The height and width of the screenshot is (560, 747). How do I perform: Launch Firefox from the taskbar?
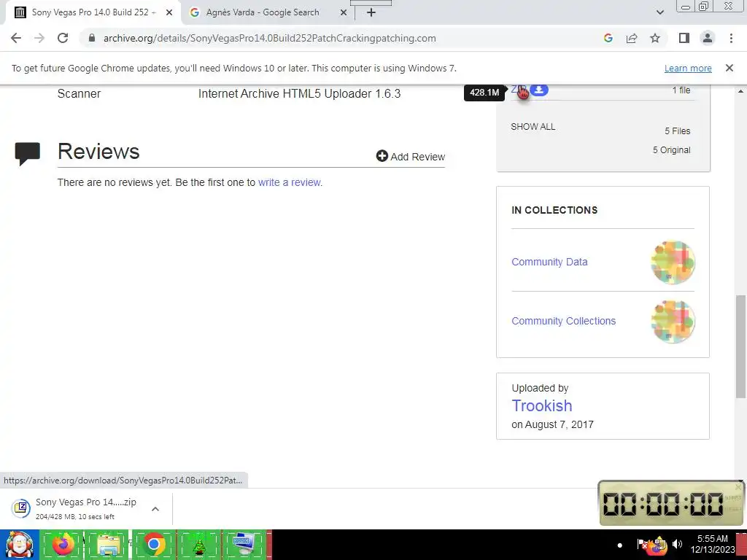click(63, 544)
